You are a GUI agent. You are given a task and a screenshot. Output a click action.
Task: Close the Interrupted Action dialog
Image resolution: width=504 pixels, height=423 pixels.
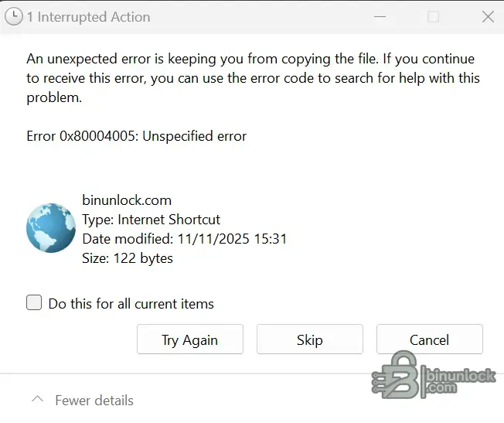(x=488, y=16)
